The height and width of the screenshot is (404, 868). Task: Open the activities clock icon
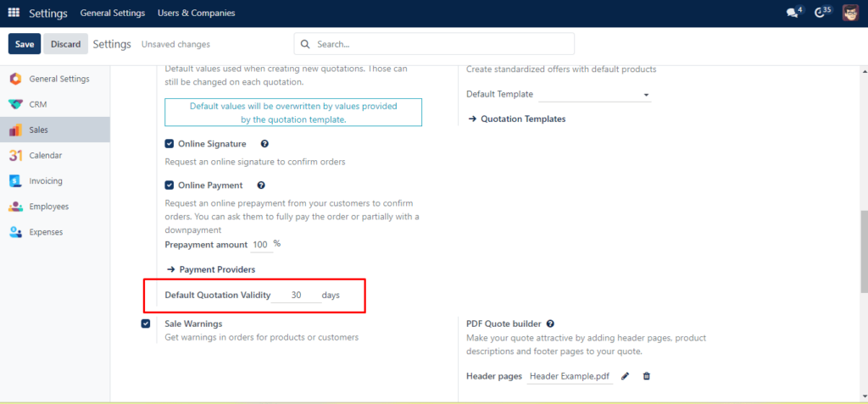[x=819, y=13]
